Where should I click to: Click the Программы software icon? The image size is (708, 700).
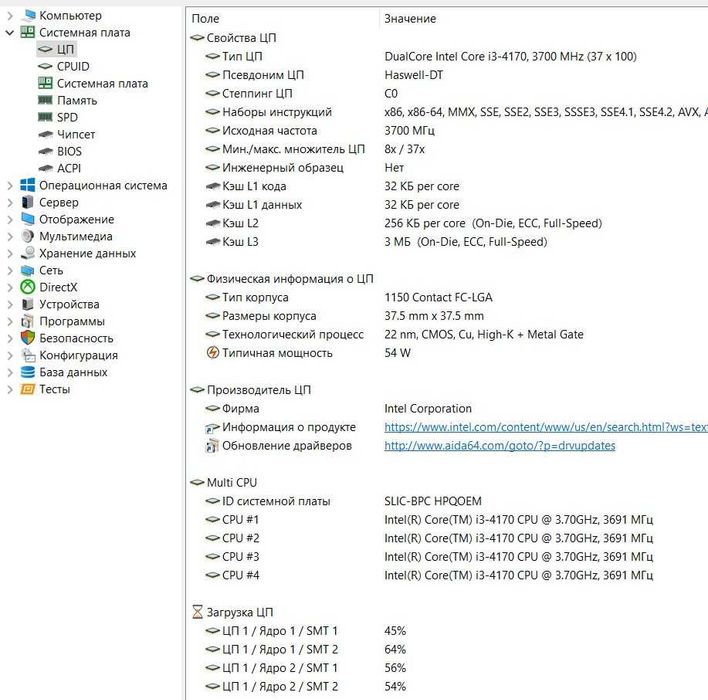coord(28,321)
